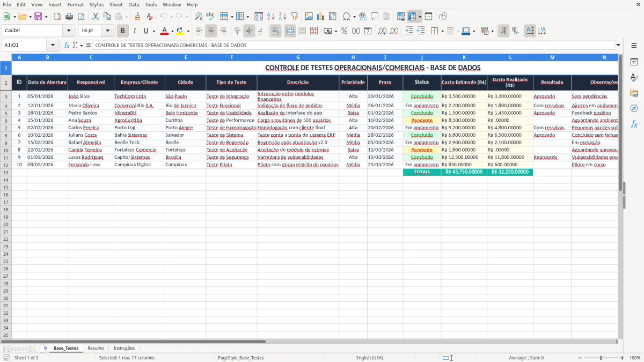Click the Cut scissors icon
Viewport: 644px width, 362px height.
pyautogui.click(x=97, y=17)
